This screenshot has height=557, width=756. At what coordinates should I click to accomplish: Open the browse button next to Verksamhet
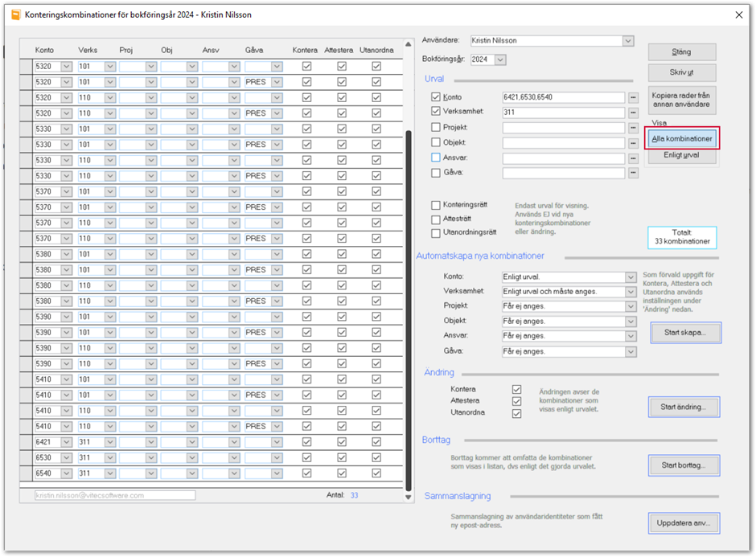tap(633, 113)
